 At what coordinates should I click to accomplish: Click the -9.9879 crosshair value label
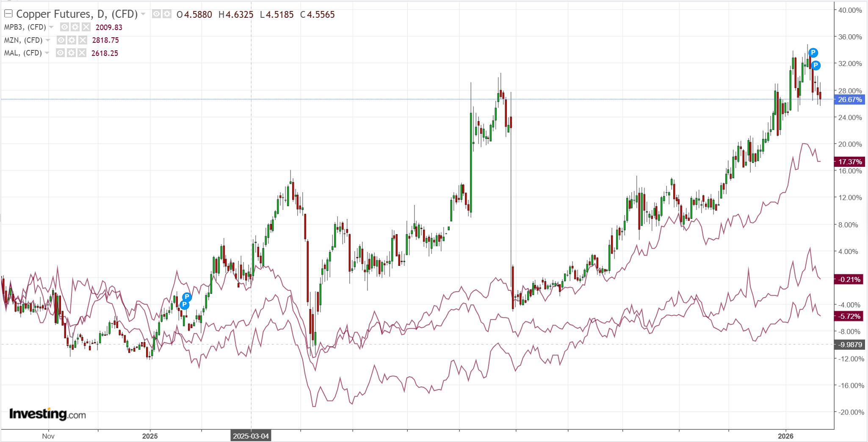click(x=849, y=345)
